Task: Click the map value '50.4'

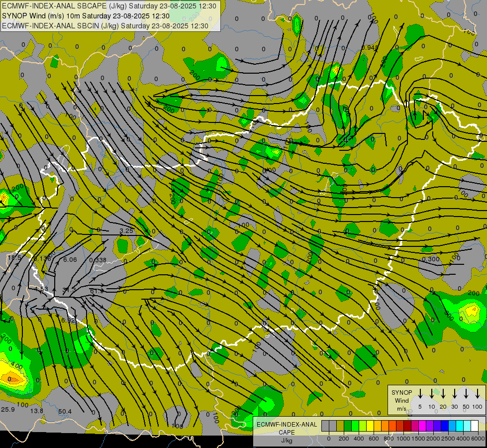Action: [x=65, y=412]
